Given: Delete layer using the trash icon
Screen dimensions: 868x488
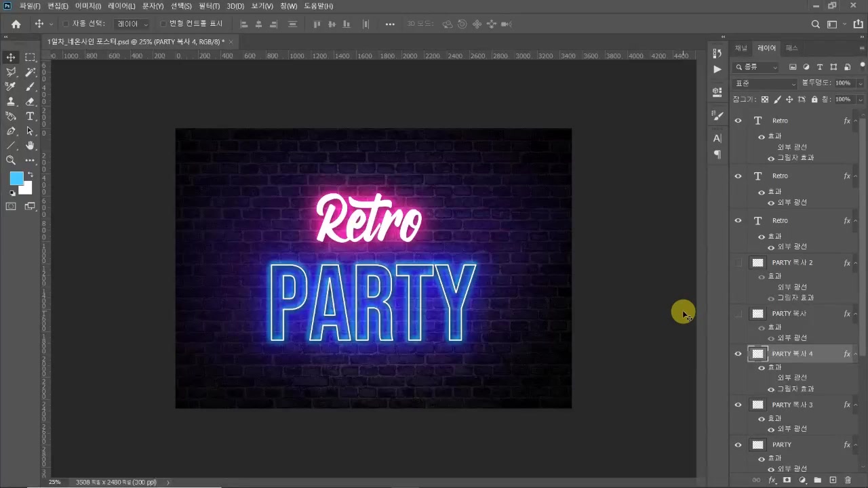Looking at the screenshot, I should point(848,480).
